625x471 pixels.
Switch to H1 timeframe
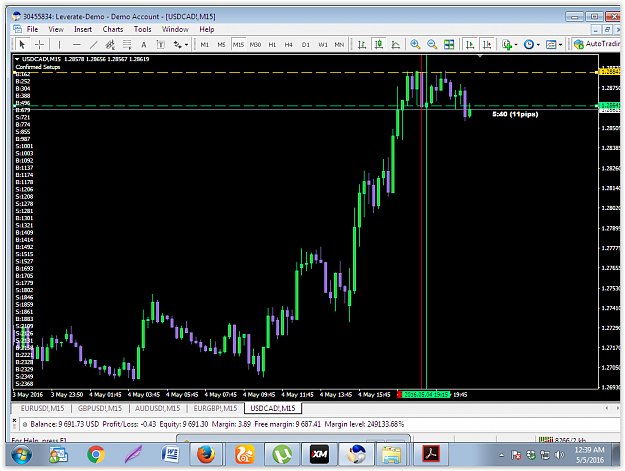pos(272,44)
